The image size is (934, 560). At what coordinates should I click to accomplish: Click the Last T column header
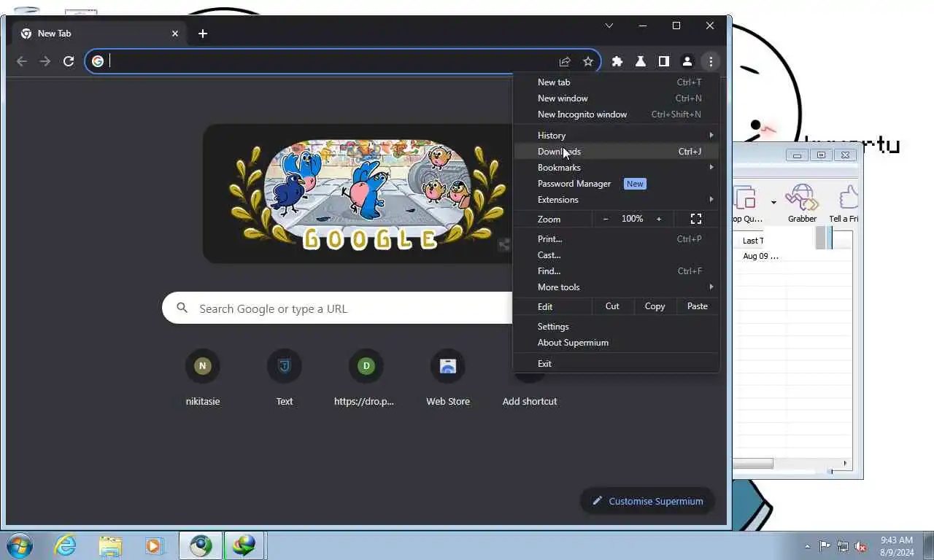coord(753,241)
